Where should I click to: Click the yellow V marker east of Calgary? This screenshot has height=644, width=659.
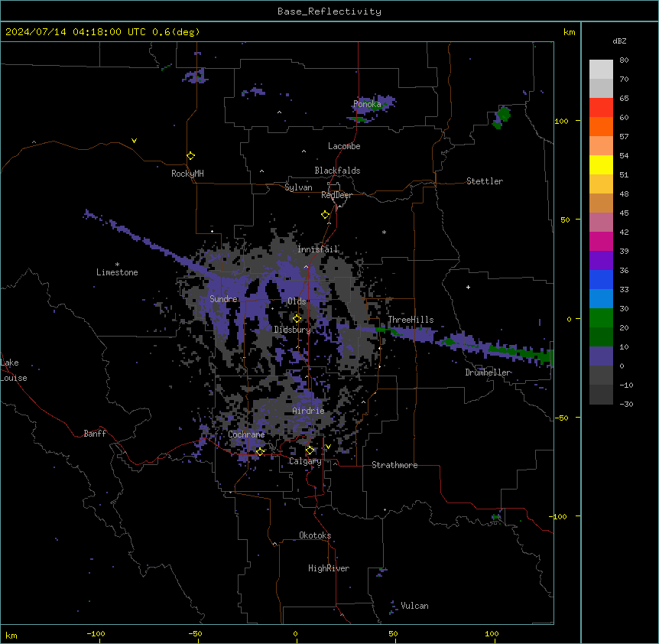pos(328,447)
